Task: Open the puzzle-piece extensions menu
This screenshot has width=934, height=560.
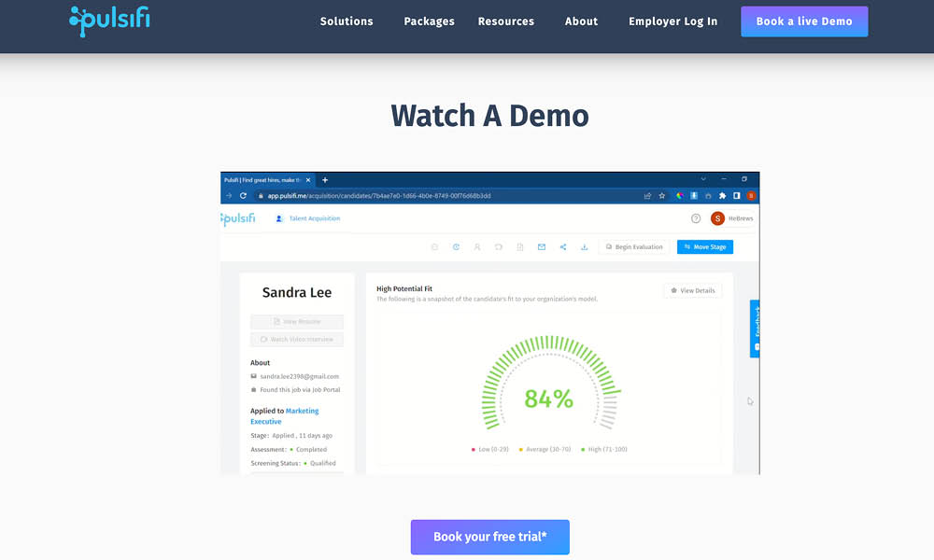Action: [723, 196]
